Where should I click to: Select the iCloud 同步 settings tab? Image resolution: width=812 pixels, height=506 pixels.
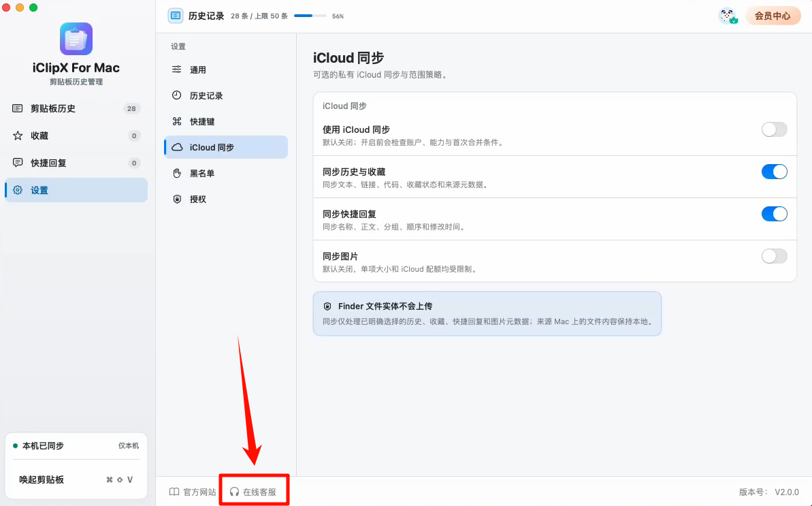pos(226,147)
